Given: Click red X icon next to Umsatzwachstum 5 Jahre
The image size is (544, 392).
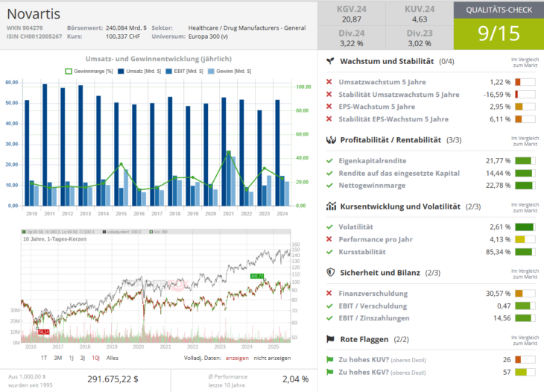Looking at the screenshot, I should 329,82.
